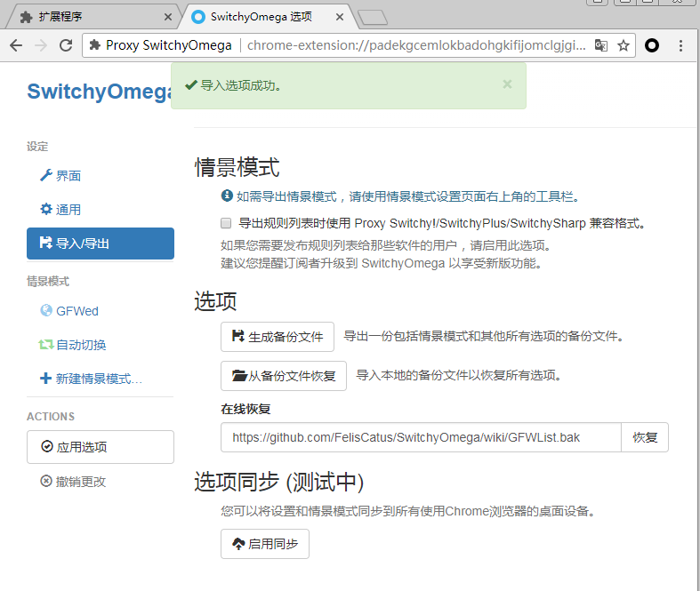Click the translate page icon in address bar
This screenshot has width=700, height=591.
601,45
